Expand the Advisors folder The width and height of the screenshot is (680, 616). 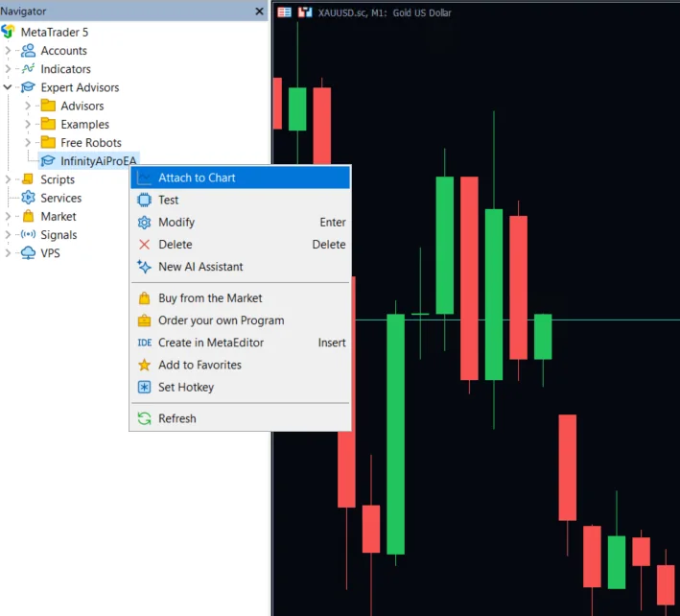tap(27, 106)
